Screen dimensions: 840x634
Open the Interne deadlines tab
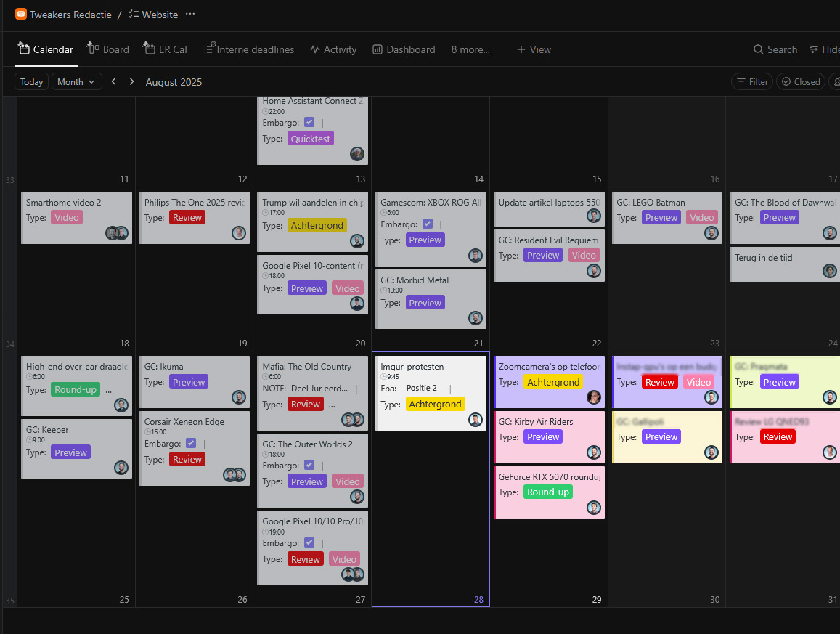click(249, 49)
